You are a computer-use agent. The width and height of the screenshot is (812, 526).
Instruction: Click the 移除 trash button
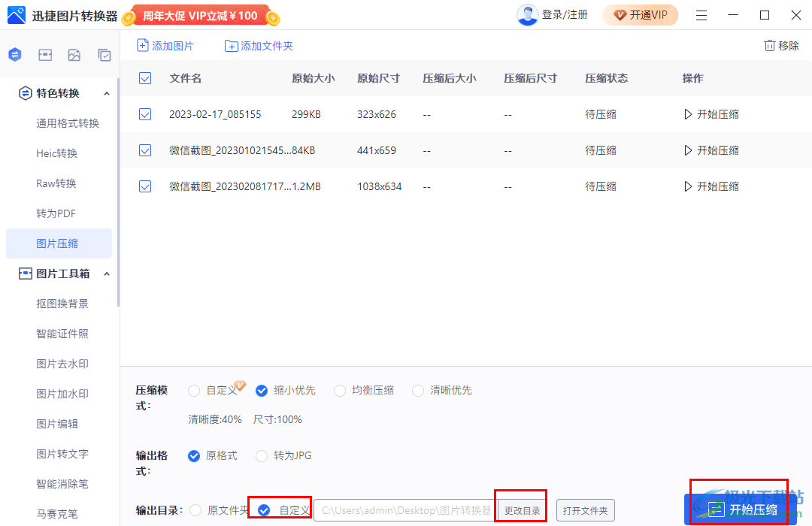pos(781,46)
